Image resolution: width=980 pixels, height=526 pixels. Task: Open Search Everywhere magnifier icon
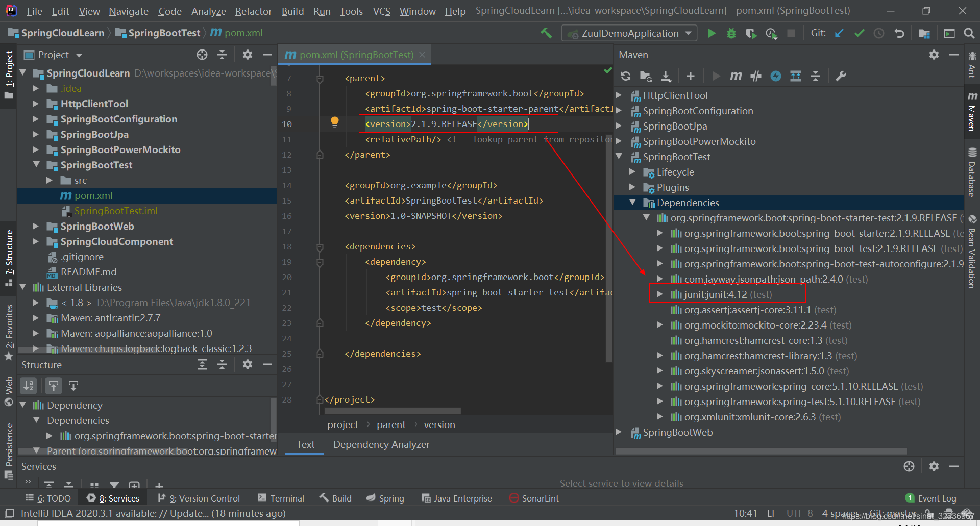tap(969, 33)
